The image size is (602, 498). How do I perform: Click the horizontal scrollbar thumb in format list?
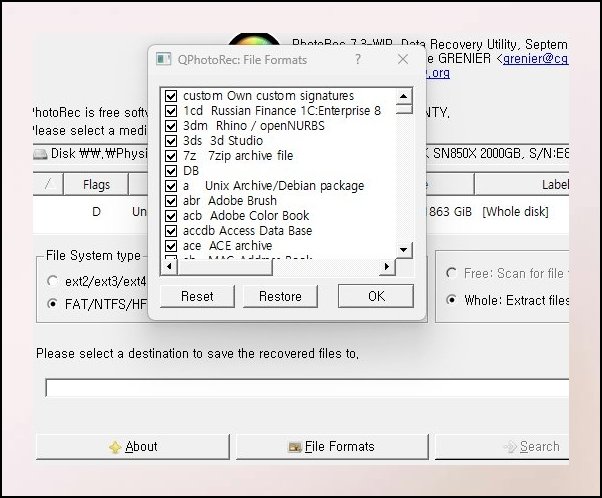pos(225,267)
